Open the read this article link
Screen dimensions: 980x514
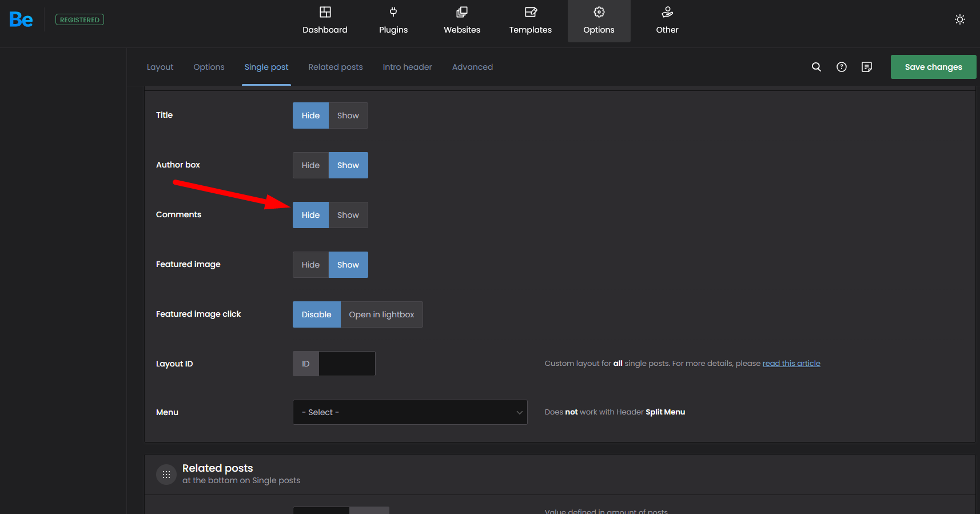tap(791, 363)
